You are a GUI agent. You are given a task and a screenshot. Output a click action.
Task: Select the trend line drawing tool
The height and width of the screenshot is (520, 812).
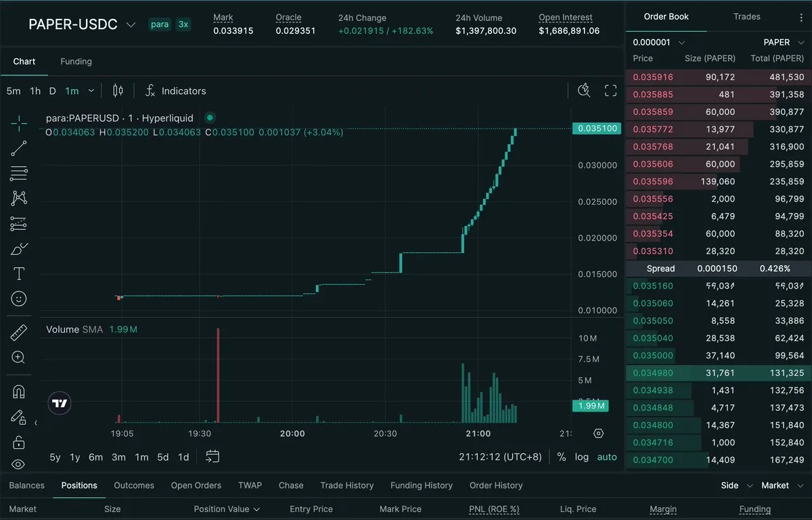(19, 148)
